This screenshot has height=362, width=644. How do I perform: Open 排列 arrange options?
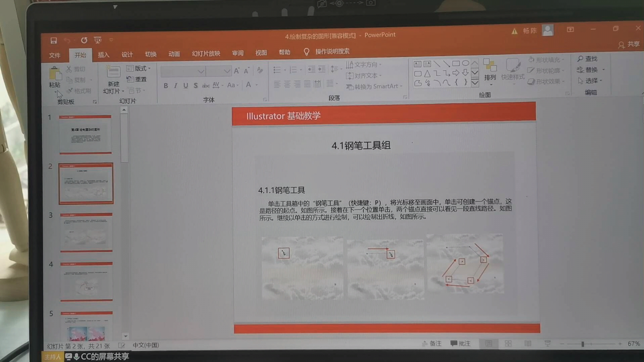tap(490, 72)
